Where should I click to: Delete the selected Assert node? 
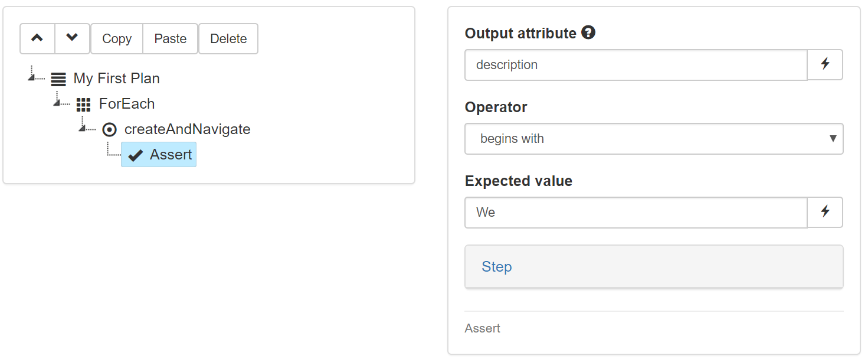tap(228, 38)
